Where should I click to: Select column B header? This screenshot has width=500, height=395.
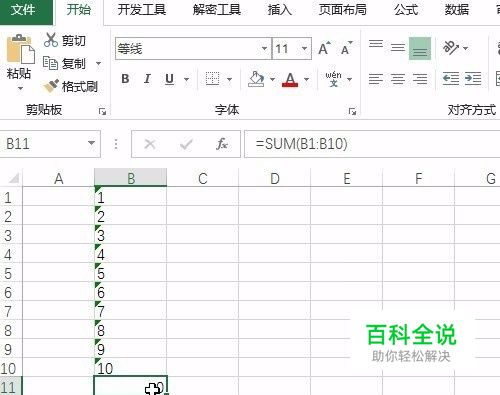pyautogui.click(x=131, y=178)
